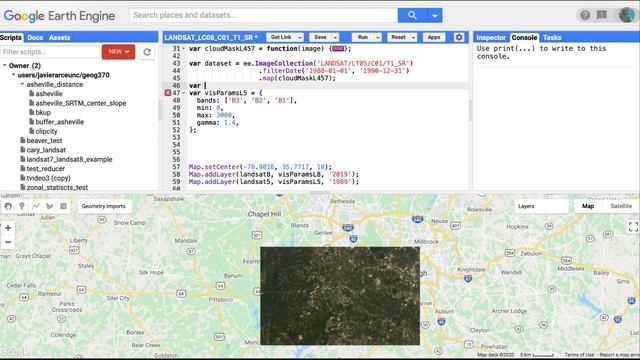
Task: Switch map to Satellite view
Action: tap(621, 206)
